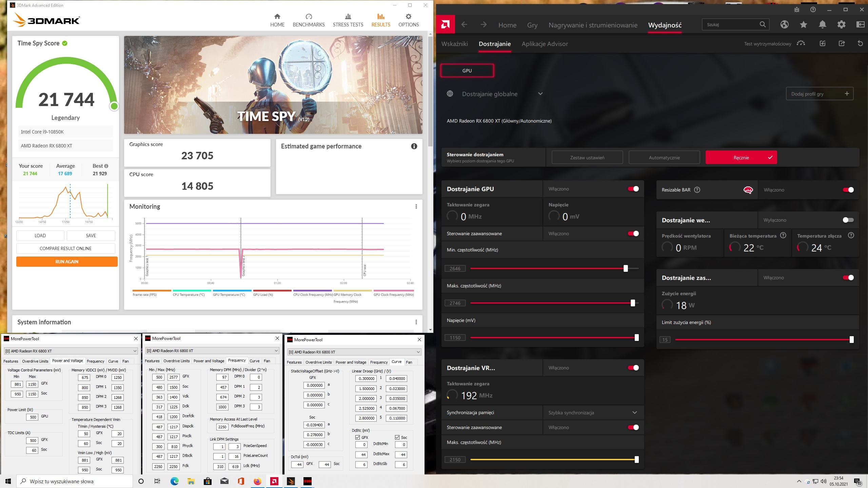Image resolution: width=868 pixels, height=488 pixels.
Task: Expand the Dostrajanie globalne dropdown chevron
Action: pyautogui.click(x=540, y=94)
